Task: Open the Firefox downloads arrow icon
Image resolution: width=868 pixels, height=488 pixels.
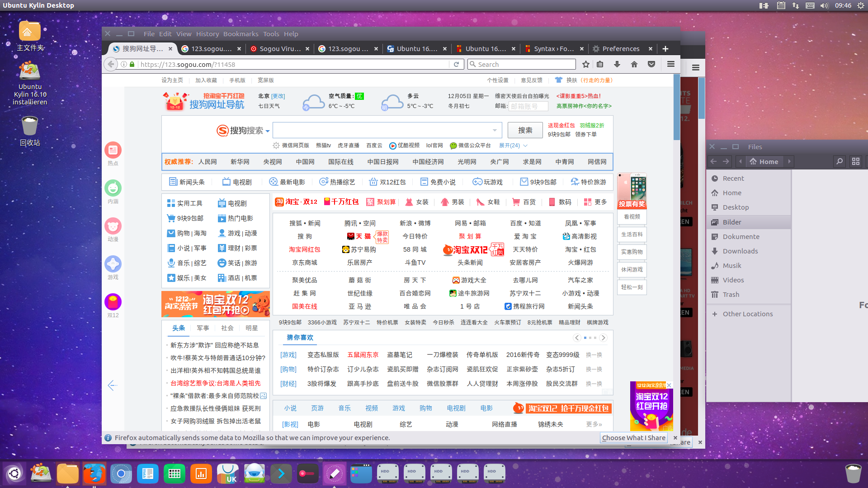Action: [x=617, y=64]
